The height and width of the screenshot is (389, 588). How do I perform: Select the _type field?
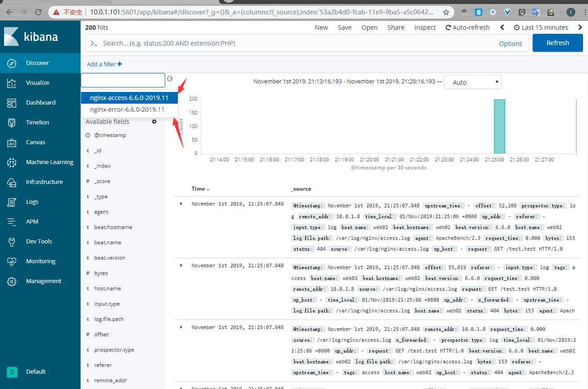click(x=100, y=197)
